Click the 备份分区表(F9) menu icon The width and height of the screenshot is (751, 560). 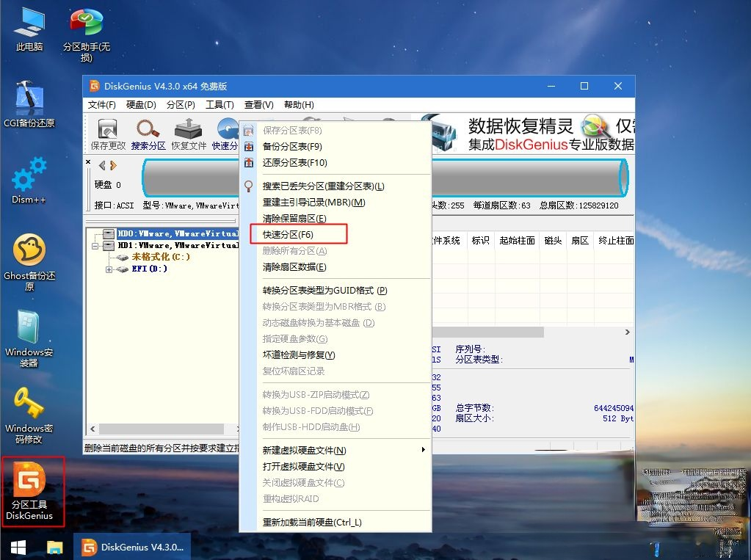coord(250,146)
